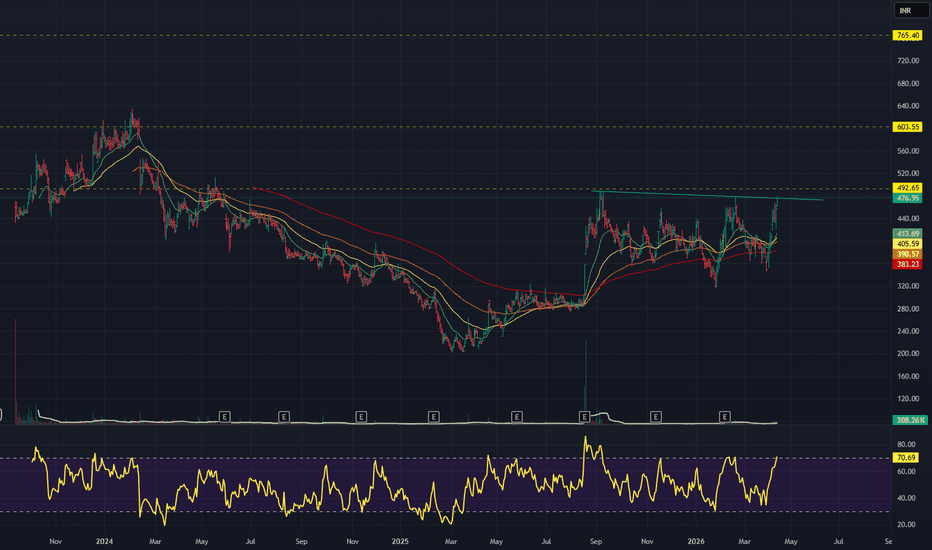Click the leftmost earnings E marker

pyautogui.click(x=225, y=415)
